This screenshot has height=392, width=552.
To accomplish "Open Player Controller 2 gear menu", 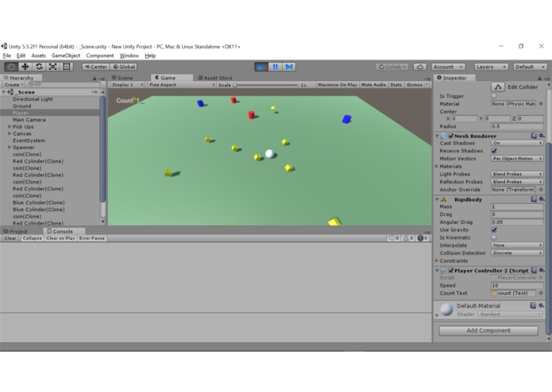I will (542, 271).
